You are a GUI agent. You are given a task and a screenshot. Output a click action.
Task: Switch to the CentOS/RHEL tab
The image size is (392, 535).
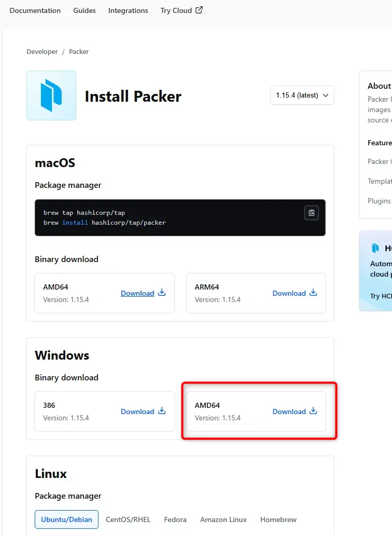click(x=128, y=519)
